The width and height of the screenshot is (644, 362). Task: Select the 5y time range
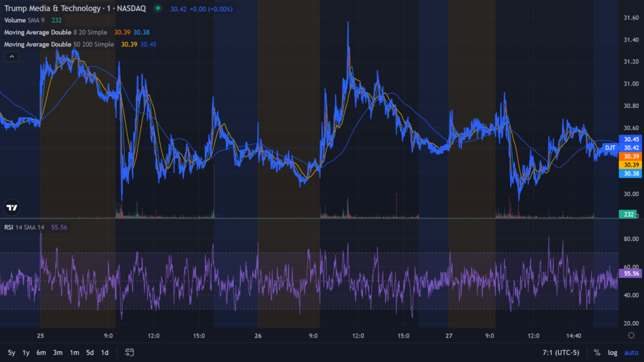tap(12, 353)
